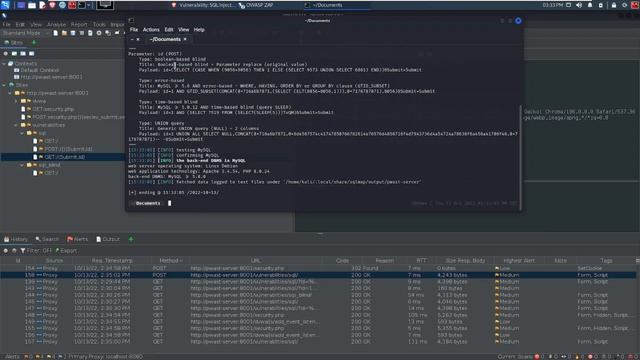The image size is (640, 360).
Task: Launch terminal emulator from top panel
Action: 82,5
